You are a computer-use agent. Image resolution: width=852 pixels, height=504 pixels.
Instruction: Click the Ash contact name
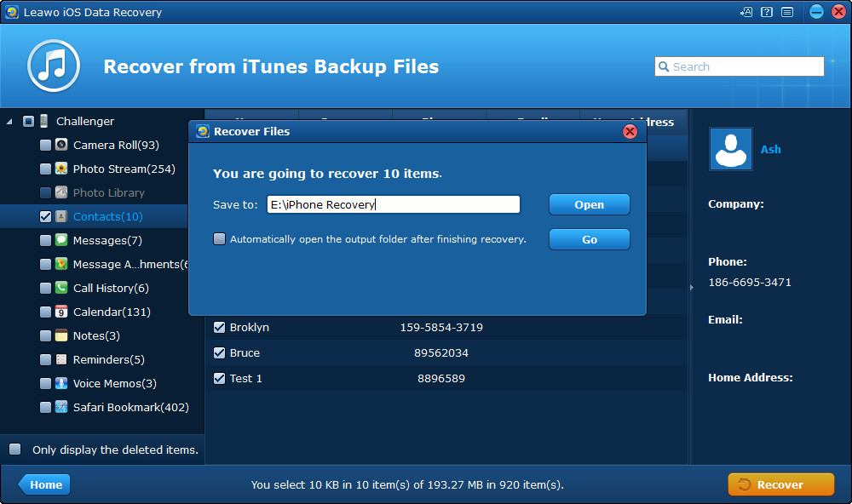point(770,149)
